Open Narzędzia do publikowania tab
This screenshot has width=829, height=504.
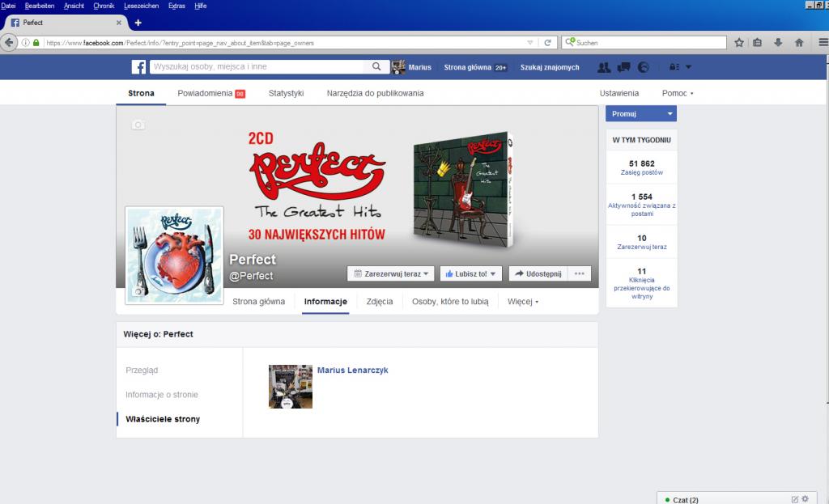pos(375,93)
